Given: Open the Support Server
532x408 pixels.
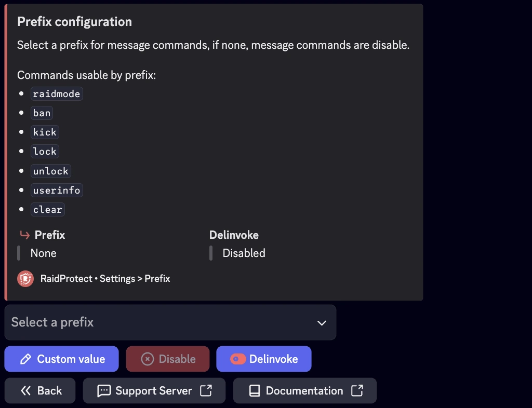Looking at the screenshot, I should click(x=154, y=390).
